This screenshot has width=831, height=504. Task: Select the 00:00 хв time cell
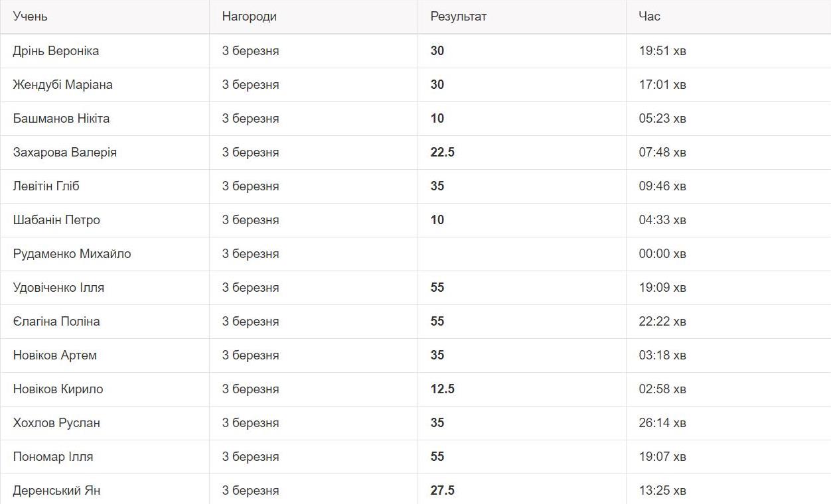(662, 254)
